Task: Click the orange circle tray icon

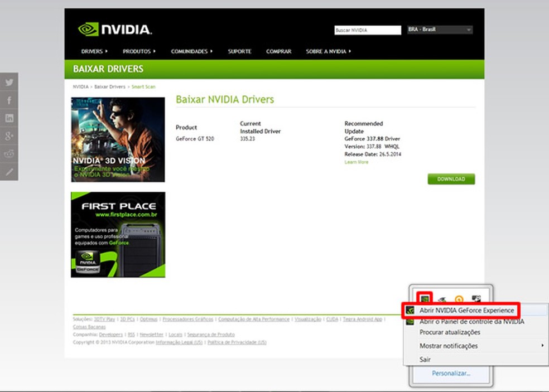Action: 459,298
